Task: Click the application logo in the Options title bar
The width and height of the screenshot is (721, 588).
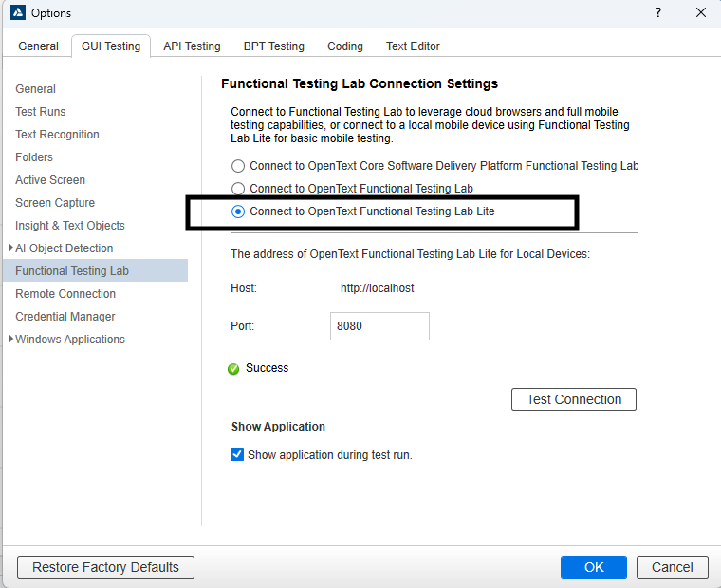Action: click(18, 12)
